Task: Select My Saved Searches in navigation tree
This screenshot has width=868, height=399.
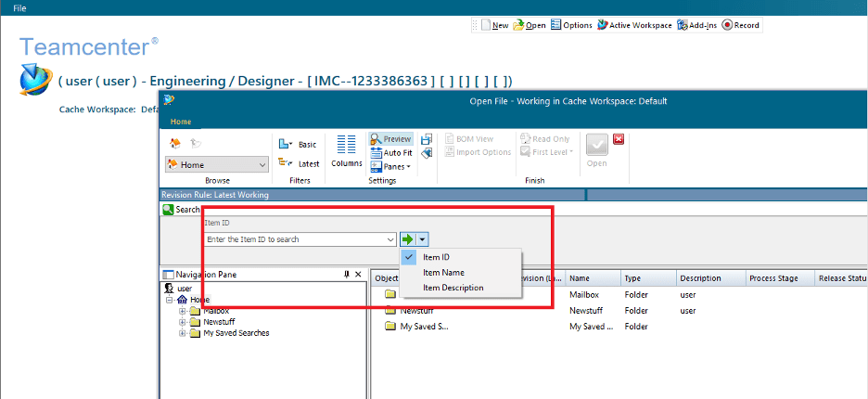Action: tap(236, 333)
